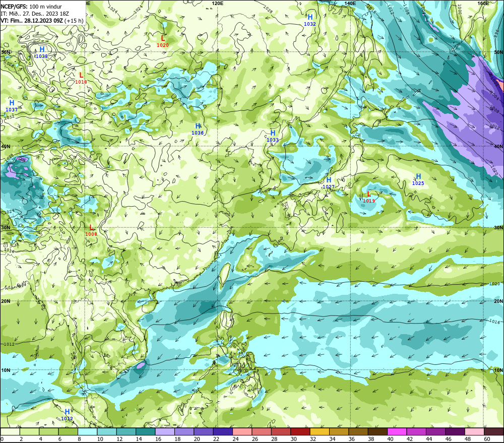Click the 0–2 pale yellow legend swatch
The height and width of the screenshot is (443, 504).
(x=10, y=431)
